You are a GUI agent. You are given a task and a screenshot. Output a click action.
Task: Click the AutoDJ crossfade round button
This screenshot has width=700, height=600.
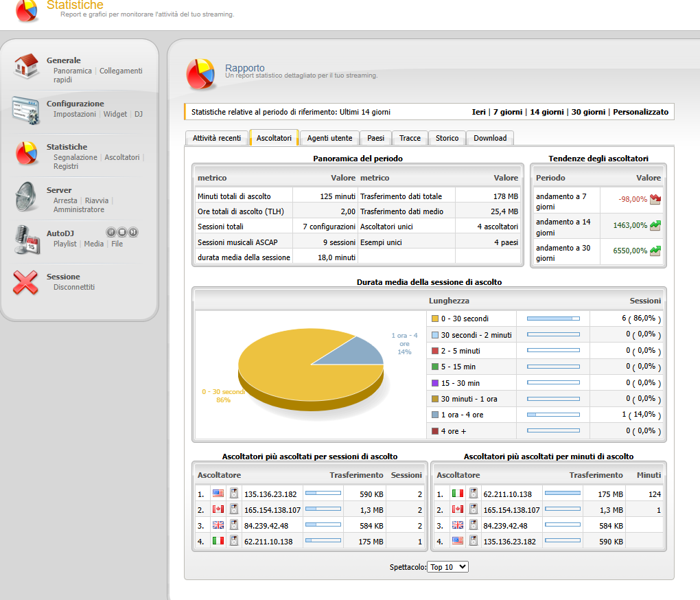click(110, 232)
